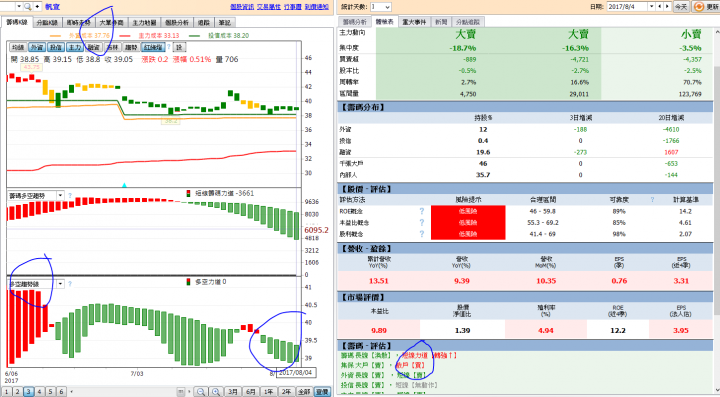
Task: Click the cyan triangle marker on price chart
Action: click(x=124, y=185)
